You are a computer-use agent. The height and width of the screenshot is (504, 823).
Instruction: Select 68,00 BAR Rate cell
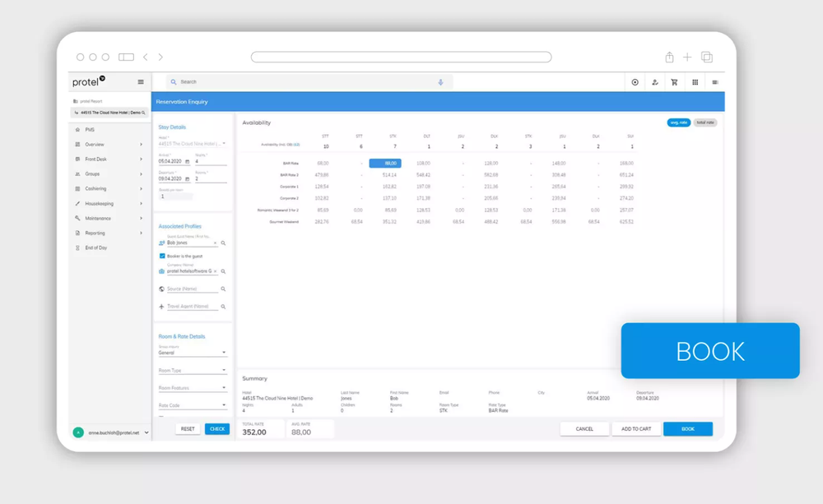click(x=323, y=164)
